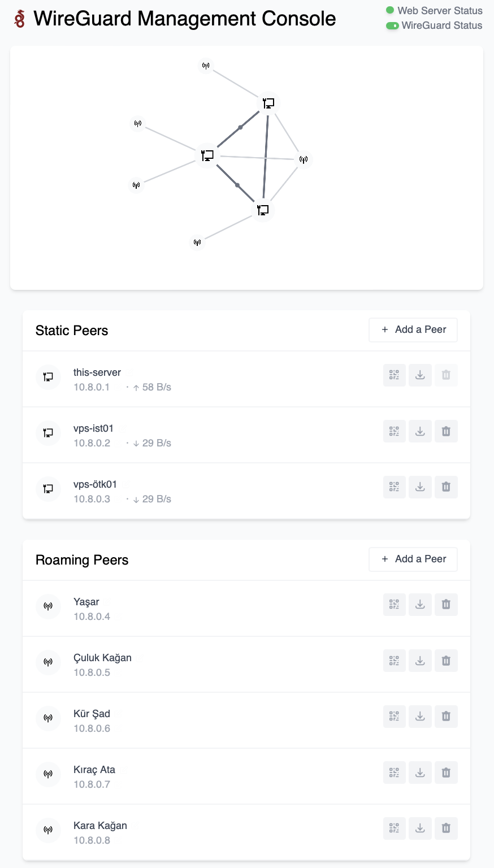Add a Peer to Roaming Peers
This screenshot has height=868, width=494.
(x=413, y=559)
